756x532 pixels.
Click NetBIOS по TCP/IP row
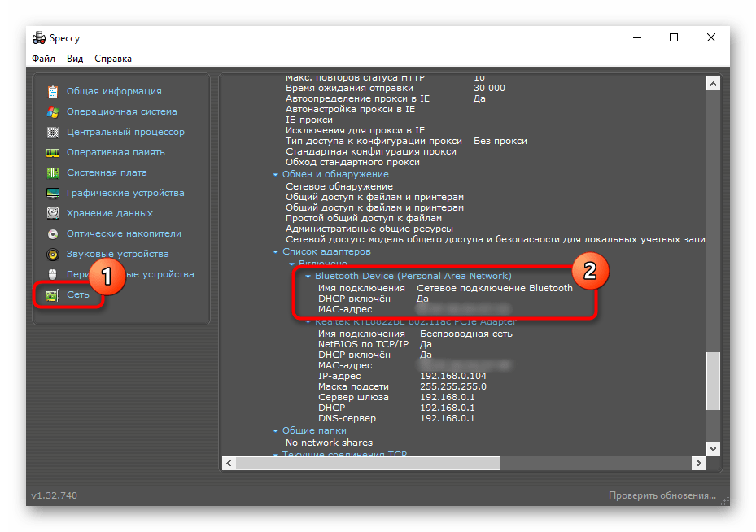(x=375, y=344)
